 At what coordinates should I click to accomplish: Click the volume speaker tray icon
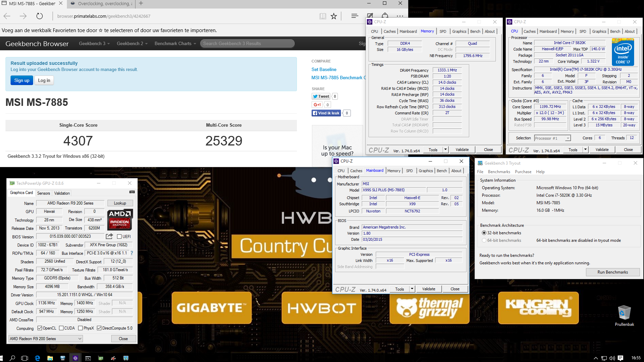[612, 358]
